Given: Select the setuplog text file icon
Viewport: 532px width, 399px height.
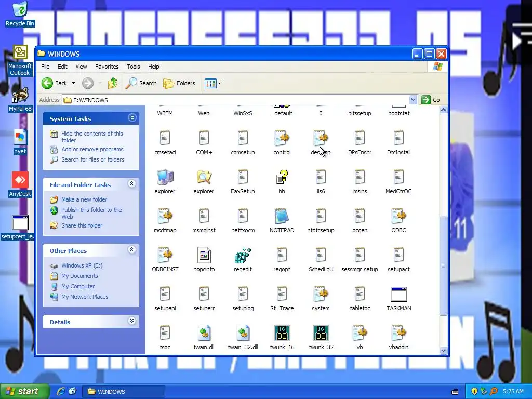Looking at the screenshot, I should (x=243, y=294).
